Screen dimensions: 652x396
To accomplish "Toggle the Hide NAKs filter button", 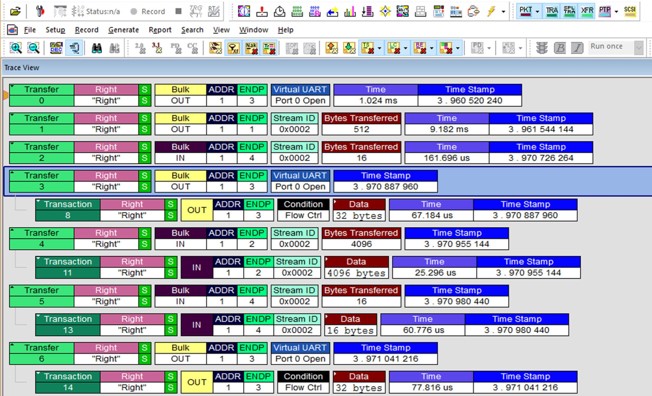I will [251, 48].
